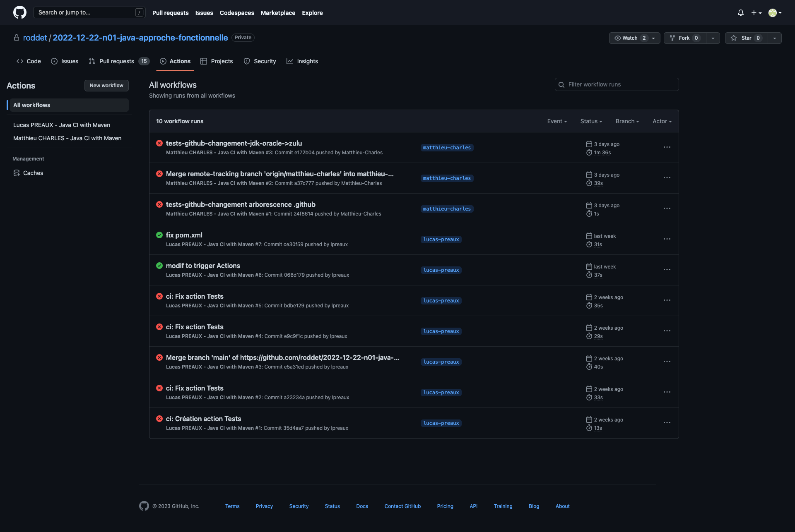Click success status icon of 'modif to trigger Actions'
795x532 pixels.
click(159, 266)
